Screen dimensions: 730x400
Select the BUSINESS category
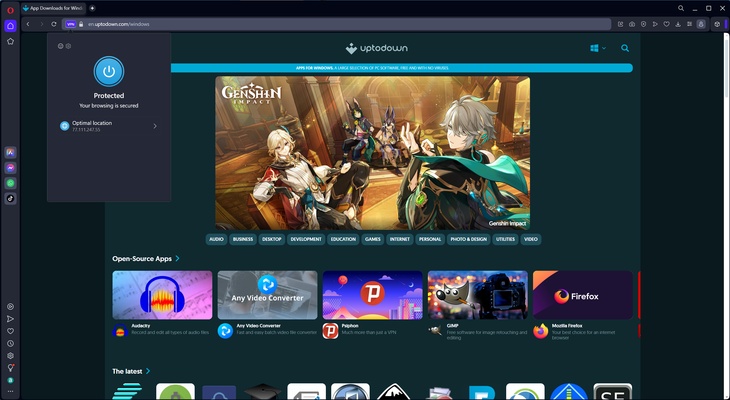coord(243,239)
